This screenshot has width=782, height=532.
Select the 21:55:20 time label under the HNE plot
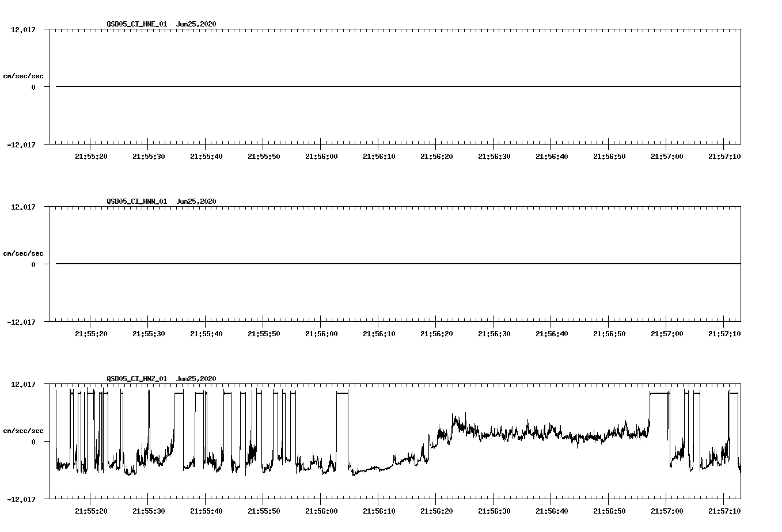[91, 156]
